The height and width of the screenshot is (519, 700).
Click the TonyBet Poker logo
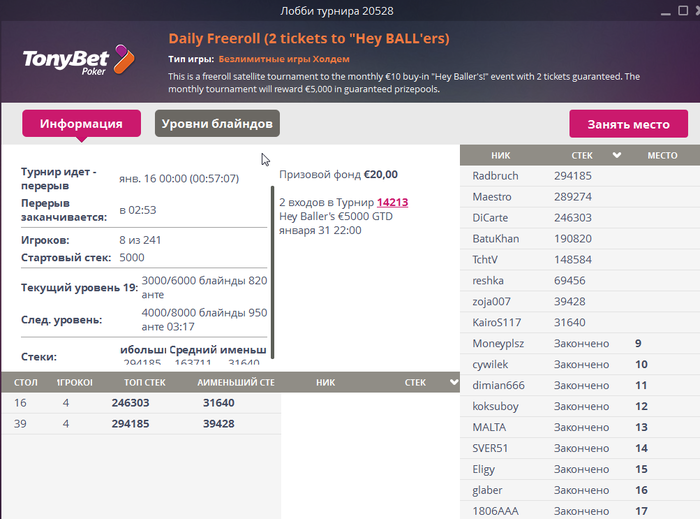[79, 60]
